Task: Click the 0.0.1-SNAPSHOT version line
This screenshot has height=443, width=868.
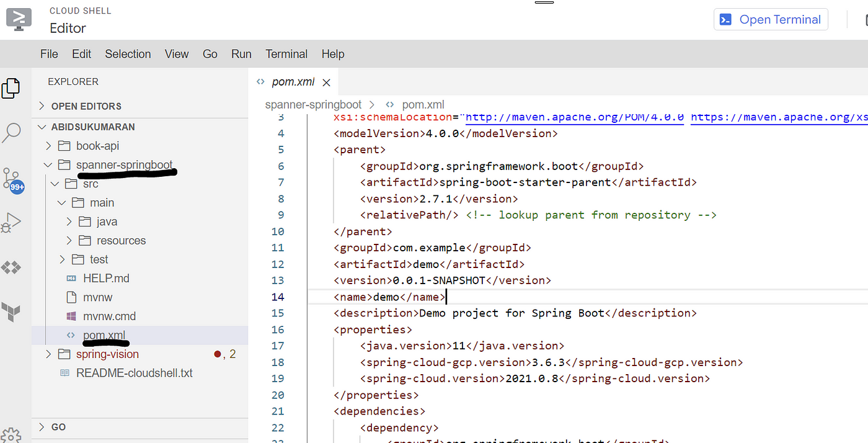Action: point(442,280)
